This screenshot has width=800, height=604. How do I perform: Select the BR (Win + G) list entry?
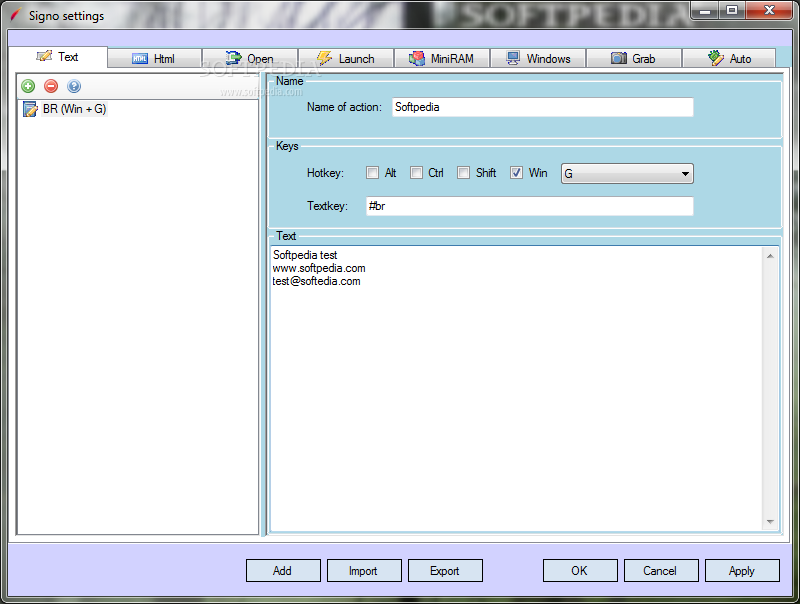point(74,109)
